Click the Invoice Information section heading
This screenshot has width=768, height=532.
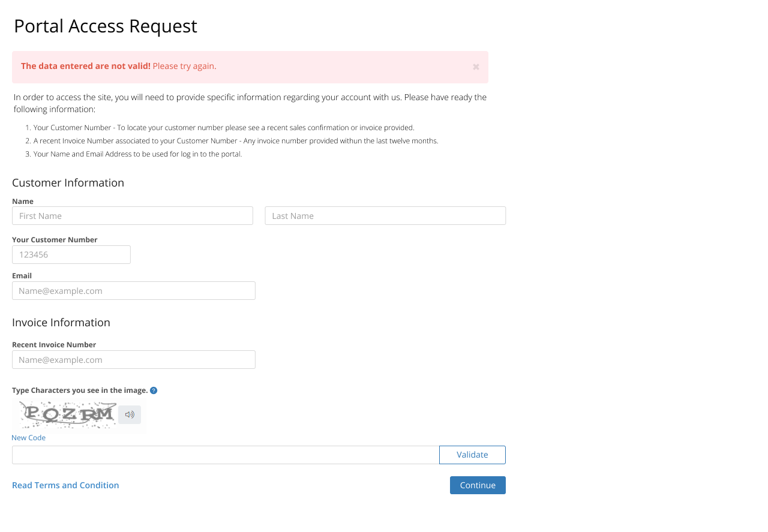(61, 323)
